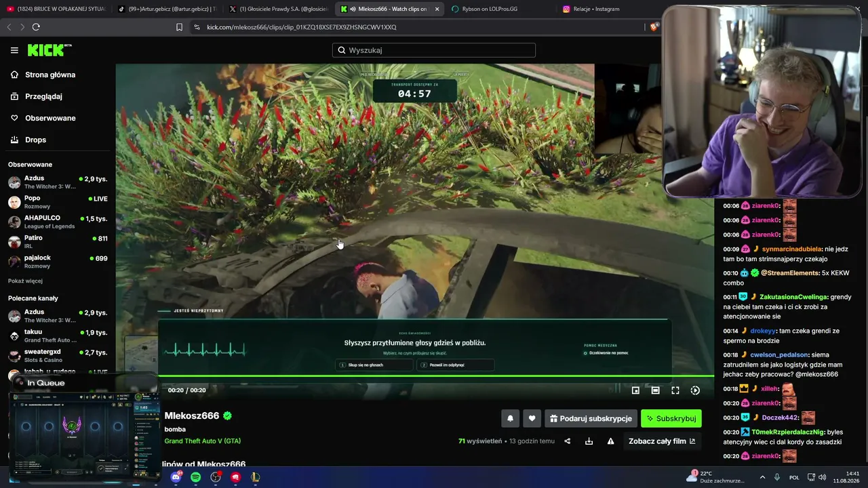
Task: Open the microphone tray icon
Action: (x=777, y=477)
